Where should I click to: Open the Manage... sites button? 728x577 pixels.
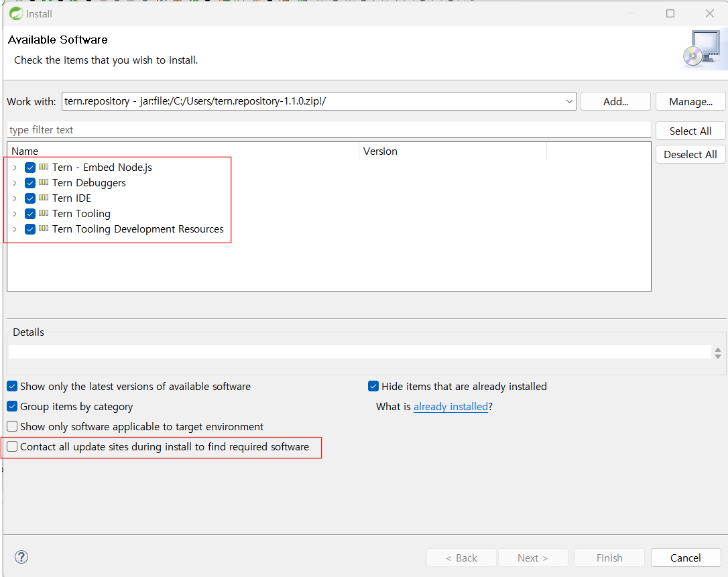pyautogui.click(x=690, y=102)
